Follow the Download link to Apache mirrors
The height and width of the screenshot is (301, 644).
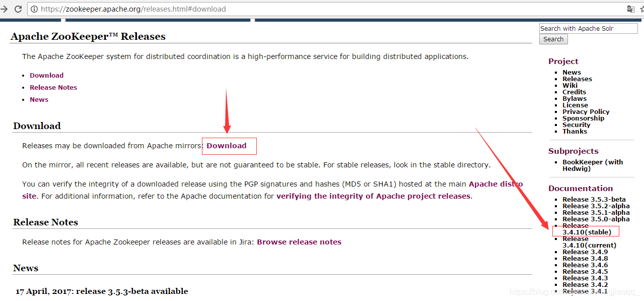(227, 146)
